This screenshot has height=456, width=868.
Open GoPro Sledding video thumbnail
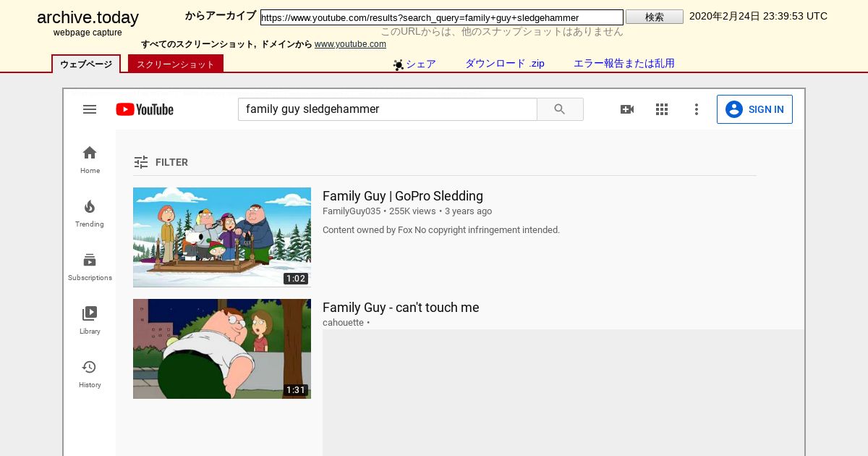pyautogui.click(x=222, y=237)
